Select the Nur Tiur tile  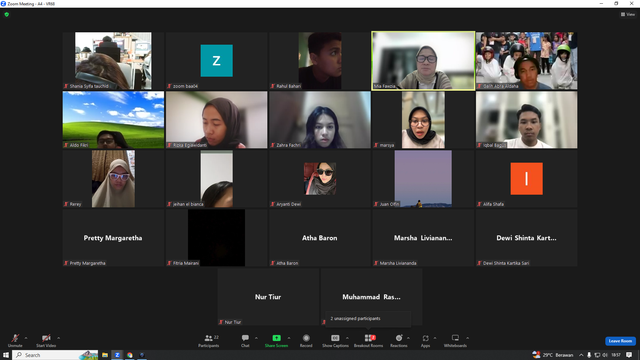268,297
